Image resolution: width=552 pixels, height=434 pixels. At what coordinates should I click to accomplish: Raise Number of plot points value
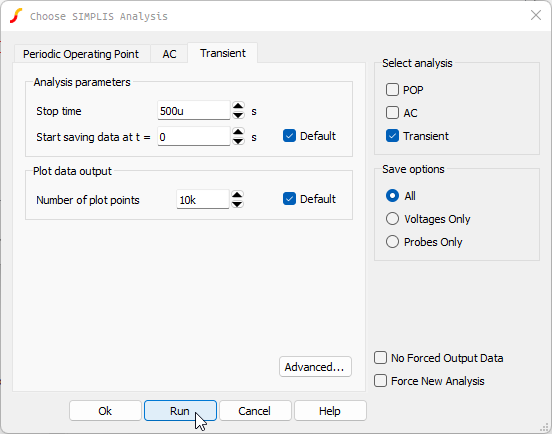tap(237, 195)
